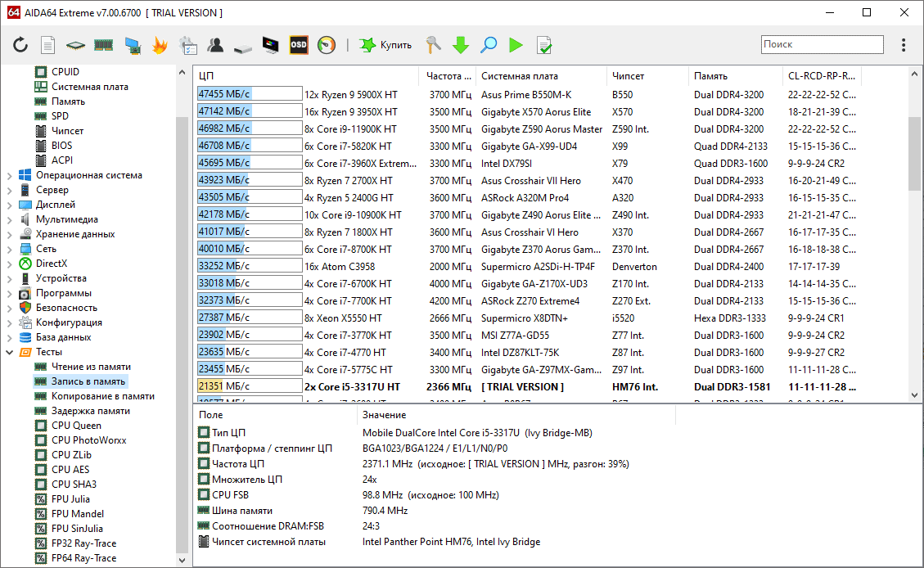This screenshot has width=924, height=568.
Task: Open the CPU Queen benchmark
Action: pos(76,426)
